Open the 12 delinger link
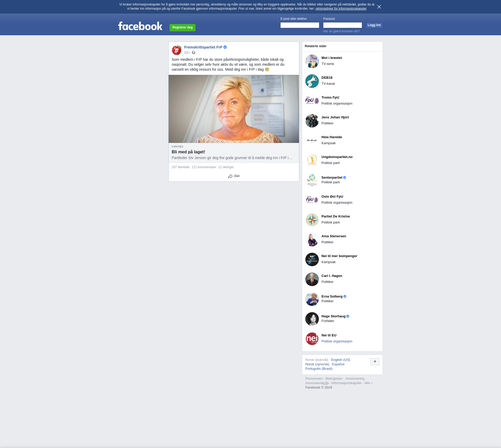Image resolution: width=501 pixels, height=448 pixels. click(x=226, y=167)
